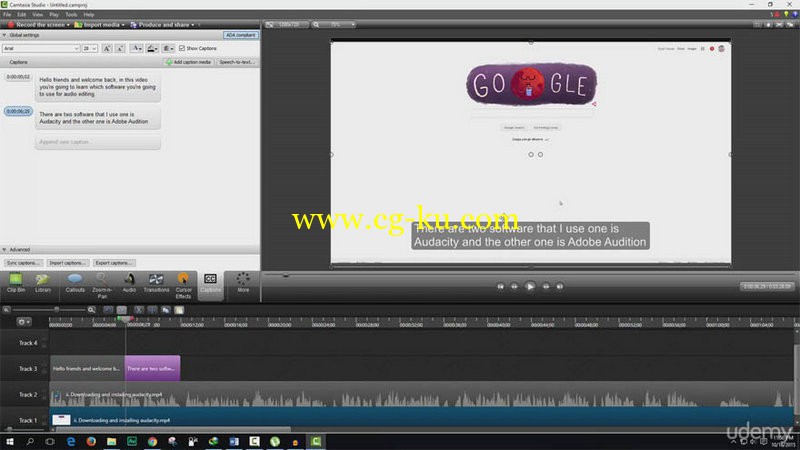This screenshot has height=450, width=800.
Task: Jump to previous clip in preview
Action: click(501, 287)
